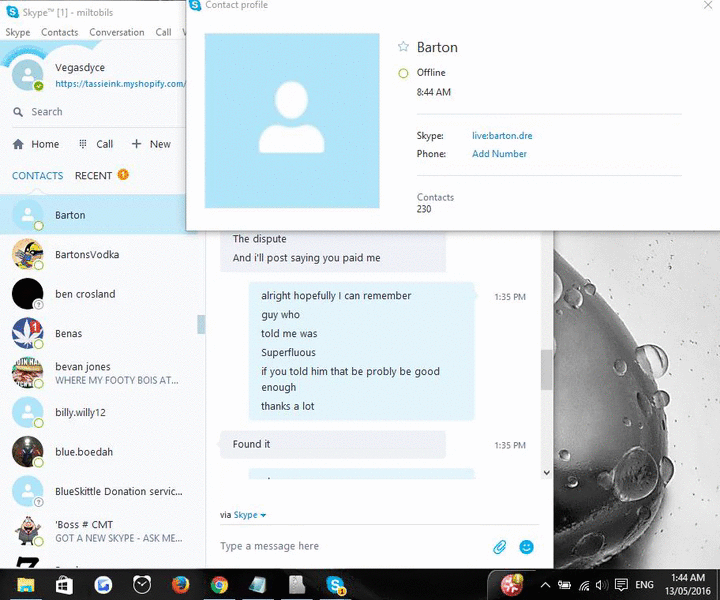This screenshot has width=720, height=600.
Task: Open Action Center notifications icon
Action: [621, 585]
